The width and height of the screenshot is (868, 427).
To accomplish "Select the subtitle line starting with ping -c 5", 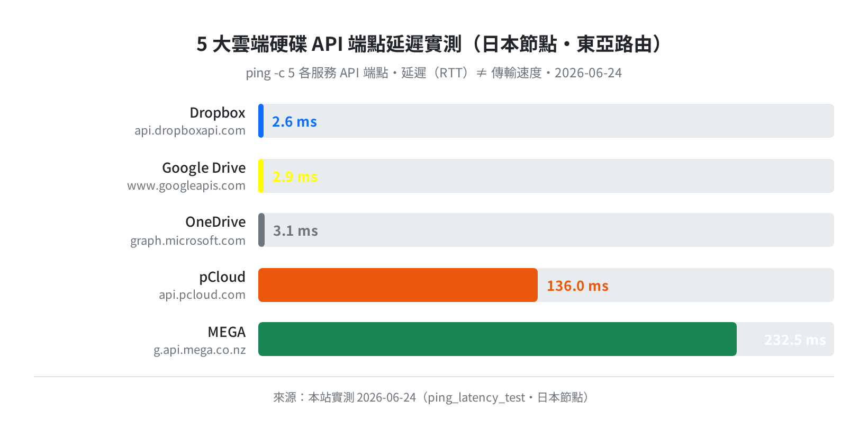I will [x=433, y=73].
